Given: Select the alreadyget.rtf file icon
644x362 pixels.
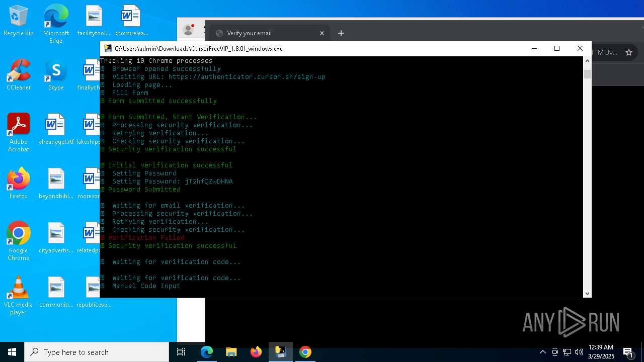Looking at the screenshot, I should coord(56,130).
